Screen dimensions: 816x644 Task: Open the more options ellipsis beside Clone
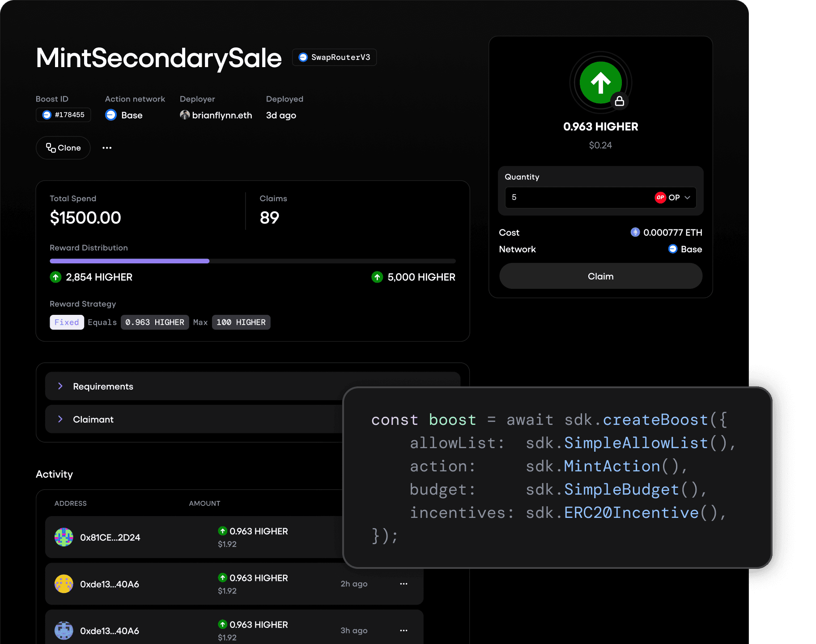(107, 148)
